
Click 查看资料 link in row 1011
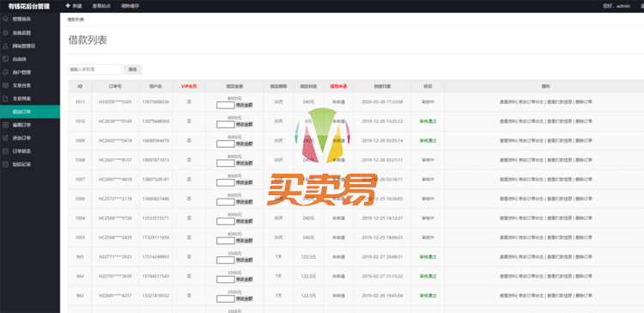coord(508,102)
